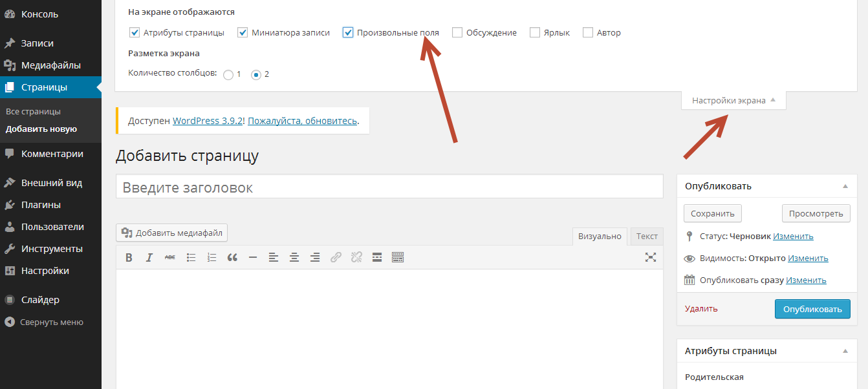Open the Внешний вид menu
Viewport: 868px width, 389px height.
coord(50,183)
